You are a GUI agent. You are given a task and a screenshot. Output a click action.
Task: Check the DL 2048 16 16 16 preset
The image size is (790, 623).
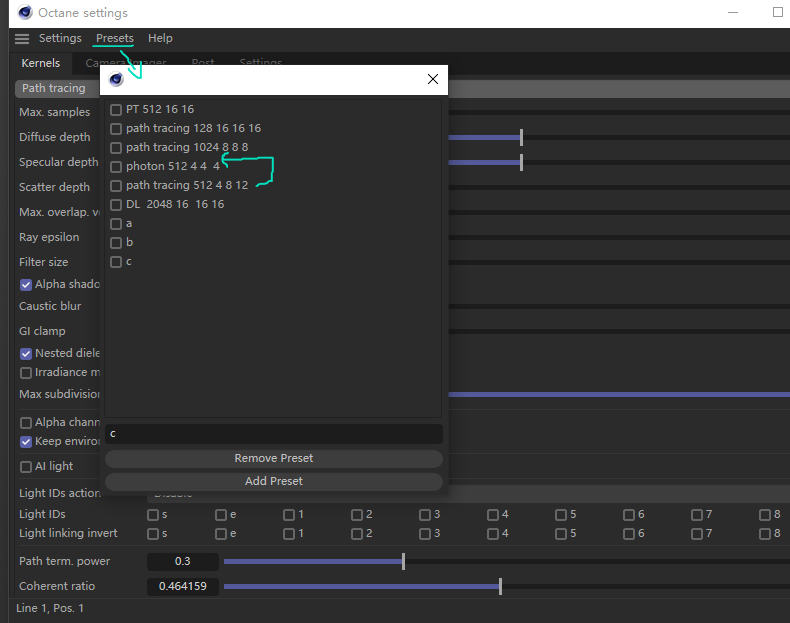click(x=116, y=205)
